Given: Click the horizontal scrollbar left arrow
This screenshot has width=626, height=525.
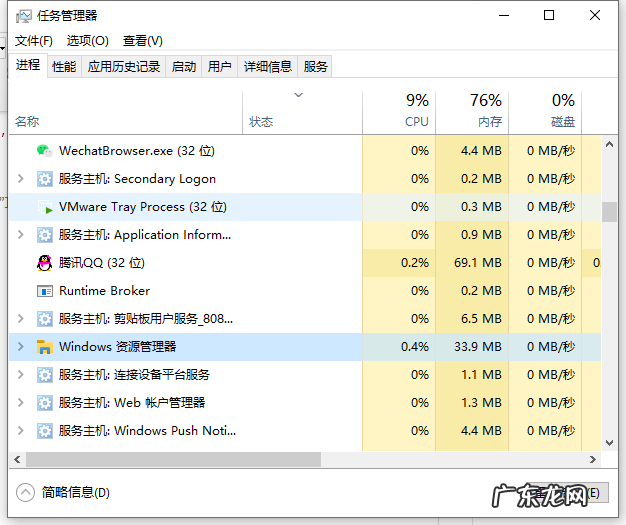Looking at the screenshot, I should click(x=17, y=460).
